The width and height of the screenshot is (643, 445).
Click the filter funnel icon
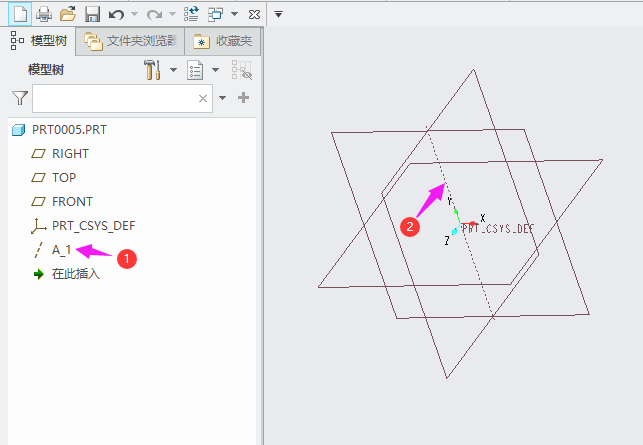tap(19, 98)
